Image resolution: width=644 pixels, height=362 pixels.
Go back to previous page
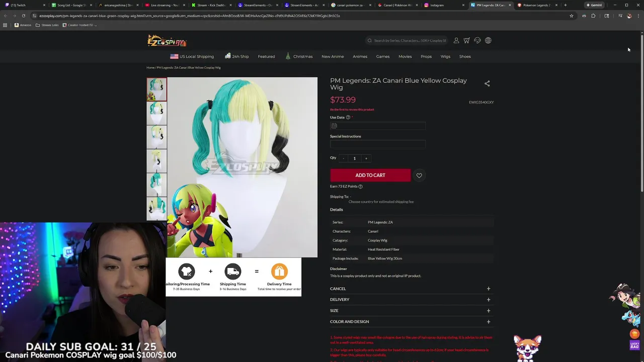[x=5, y=16]
